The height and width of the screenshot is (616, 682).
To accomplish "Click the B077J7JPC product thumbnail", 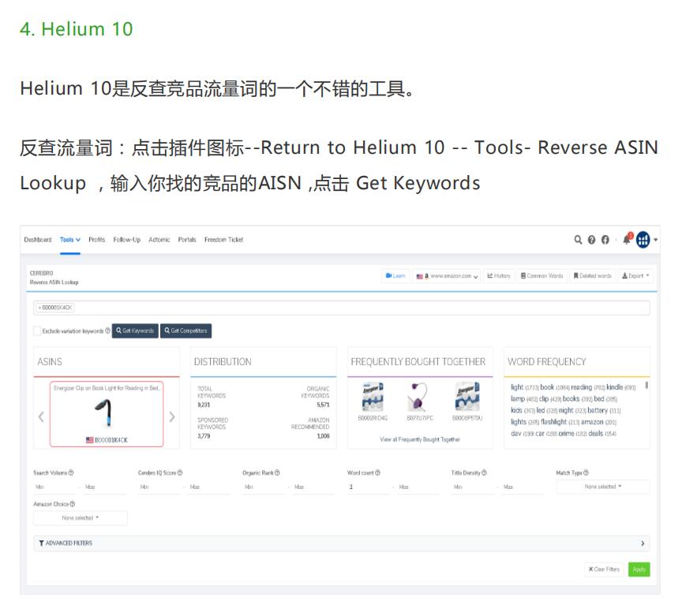I will click(x=419, y=397).
